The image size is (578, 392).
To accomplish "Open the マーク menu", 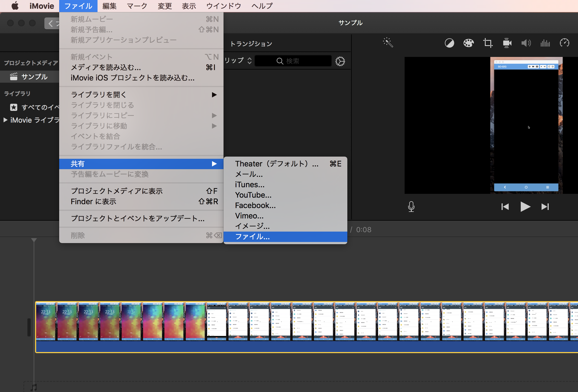I will tap(137, 6).
